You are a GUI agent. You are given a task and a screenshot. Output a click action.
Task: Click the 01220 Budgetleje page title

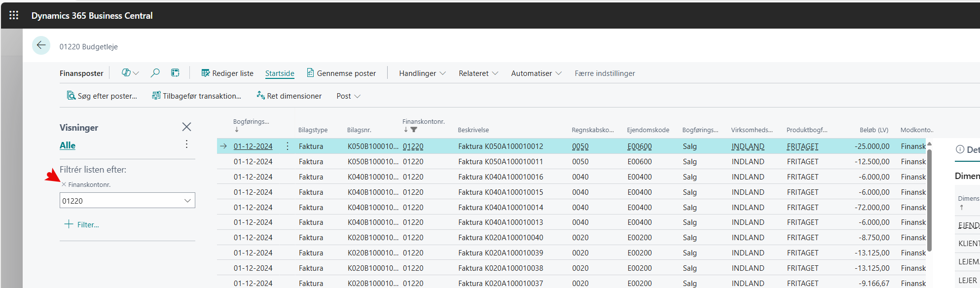point(89,46)
